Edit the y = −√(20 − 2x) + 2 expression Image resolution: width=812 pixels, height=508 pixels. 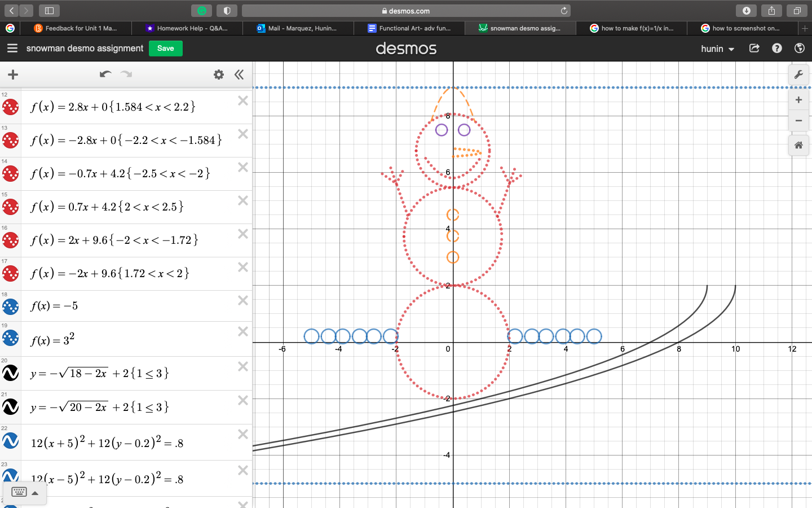(x=100, y=407)
